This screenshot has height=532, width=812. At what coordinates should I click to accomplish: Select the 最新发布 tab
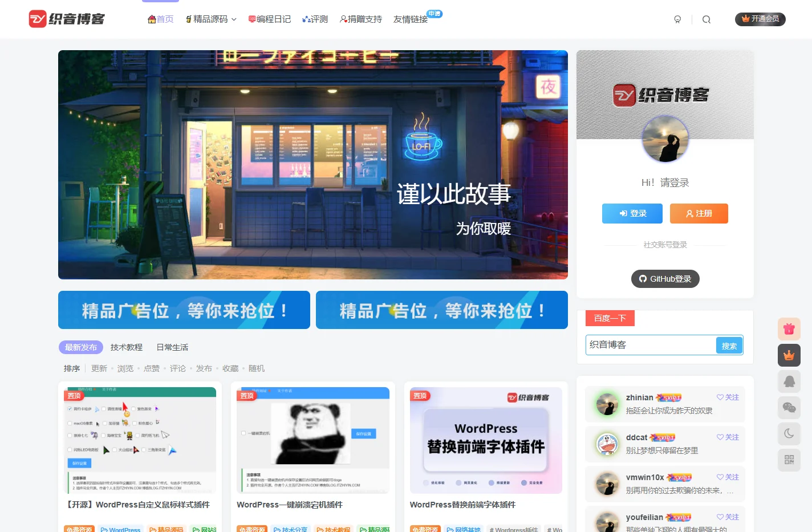81,347
